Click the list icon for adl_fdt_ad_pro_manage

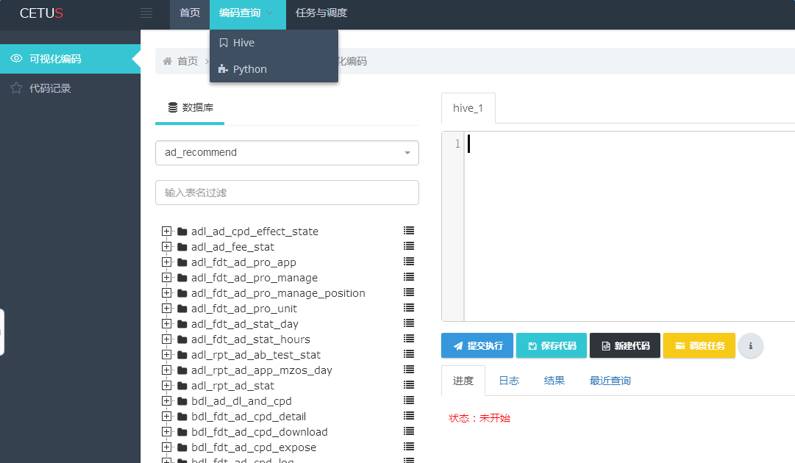coord(409,277)
